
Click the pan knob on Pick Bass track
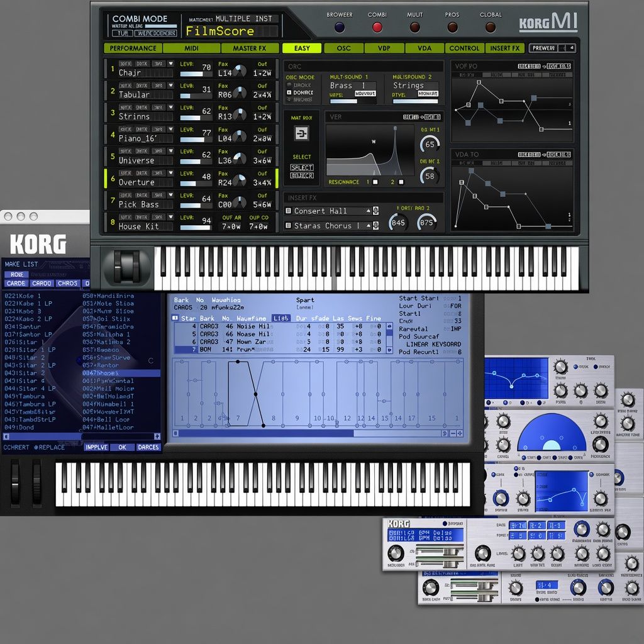pyautogui.click(x=240, y=203)
